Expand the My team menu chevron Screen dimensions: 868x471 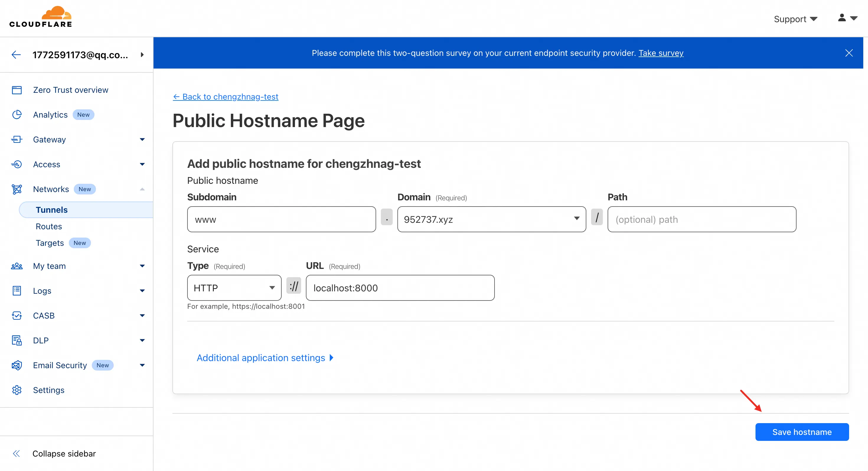coord(142,266)
